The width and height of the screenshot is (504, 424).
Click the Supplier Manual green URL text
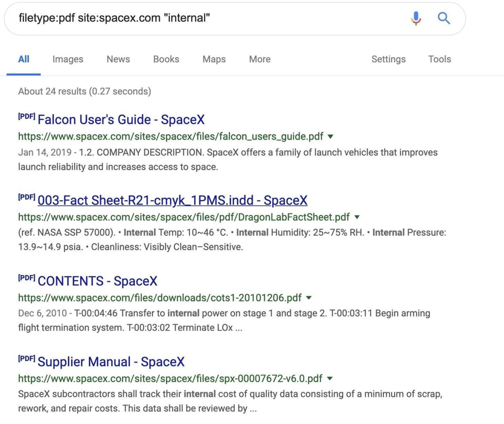[170, 379]
